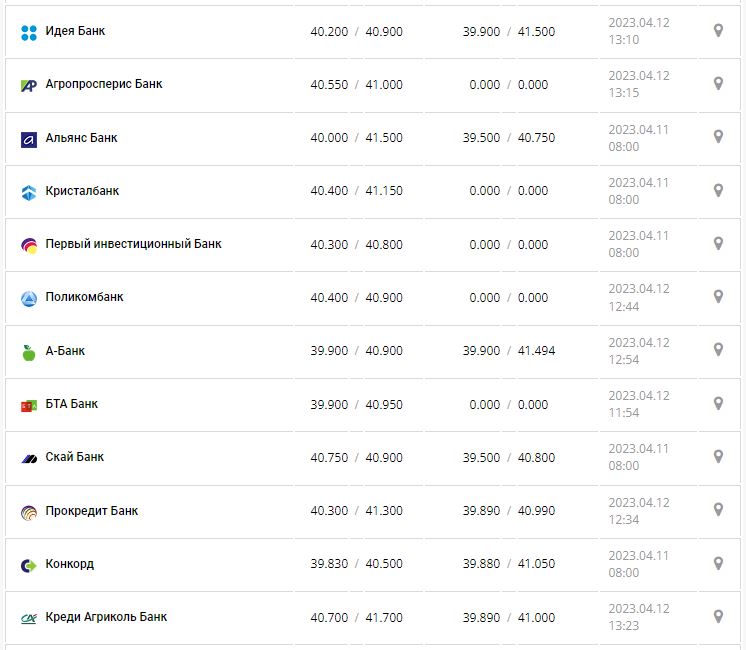
Task: Click the Скай Банк name link
Action: click(75, 457)
